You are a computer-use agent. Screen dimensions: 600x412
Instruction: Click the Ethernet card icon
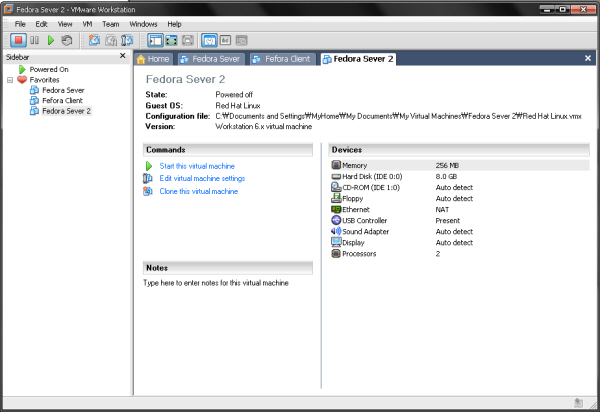[x=336, y=209]
